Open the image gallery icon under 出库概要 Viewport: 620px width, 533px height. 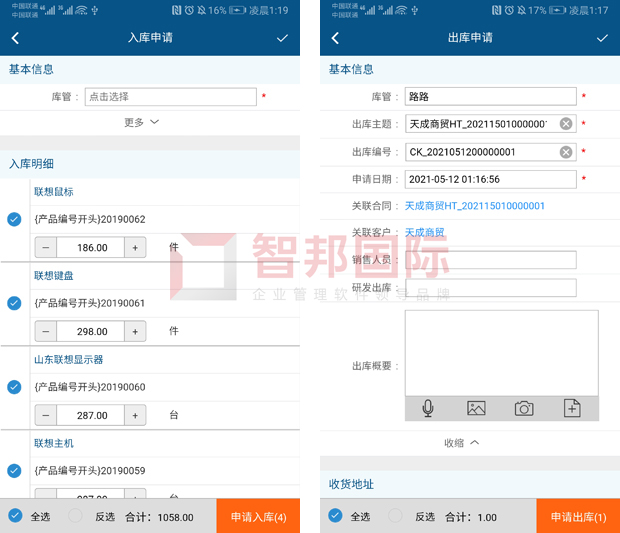click(x=476, y=408)
